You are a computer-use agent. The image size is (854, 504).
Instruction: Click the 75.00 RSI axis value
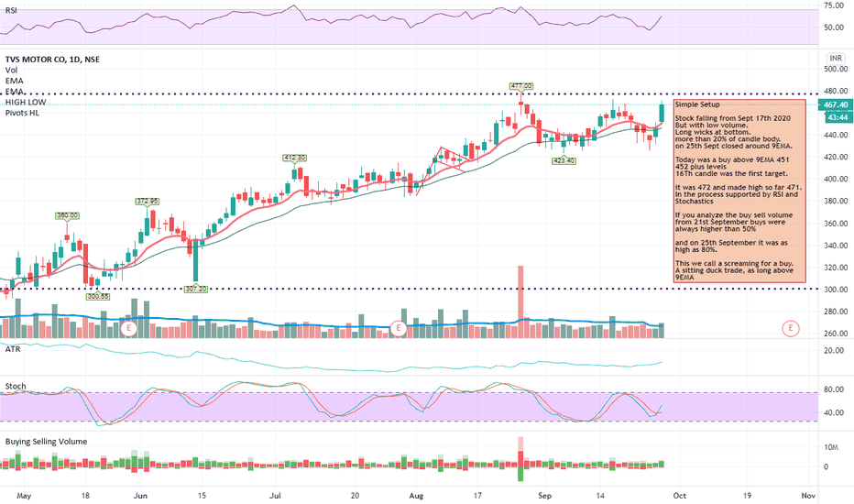(x=834, y=5)
